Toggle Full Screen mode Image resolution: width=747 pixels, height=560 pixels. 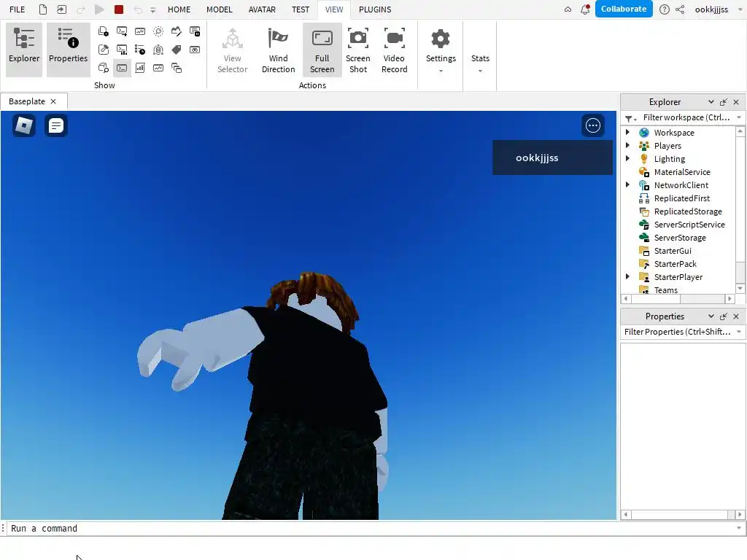pyautogui.click(x=322, y=50)
